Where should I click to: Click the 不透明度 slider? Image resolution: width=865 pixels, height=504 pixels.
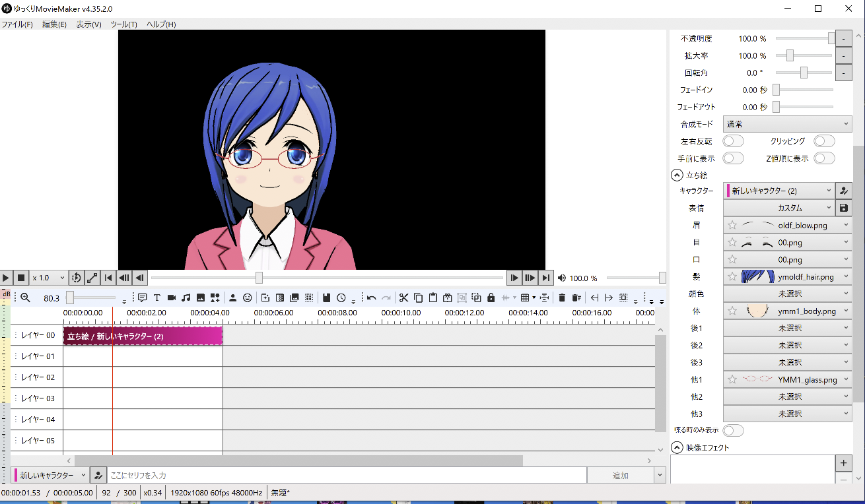804,39
